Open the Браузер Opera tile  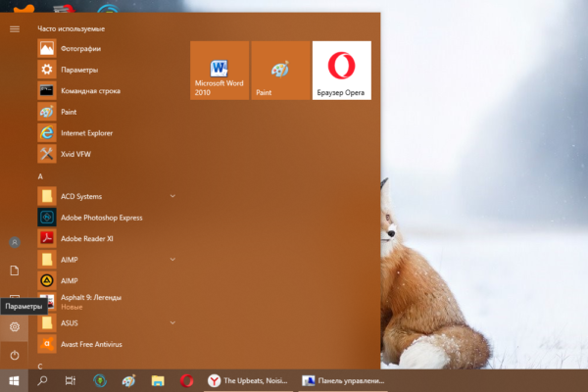click(341, 70)
